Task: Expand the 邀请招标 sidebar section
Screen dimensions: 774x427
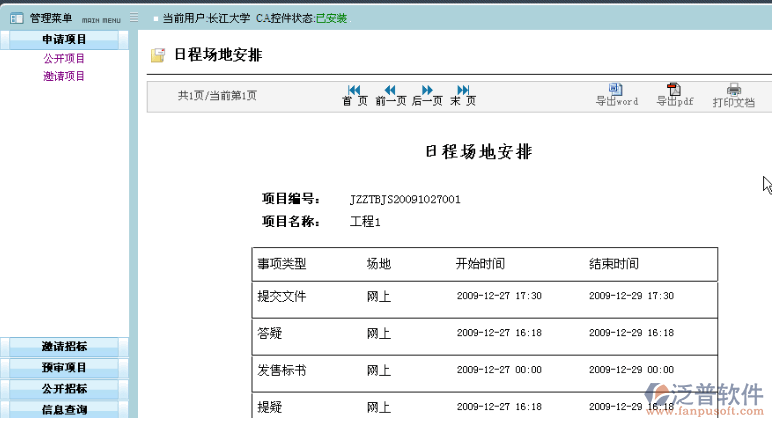Action: point(64,347)
